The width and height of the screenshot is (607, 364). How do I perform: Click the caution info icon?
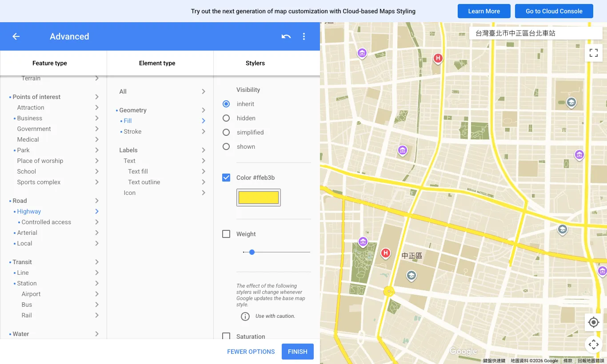point(245,316)
